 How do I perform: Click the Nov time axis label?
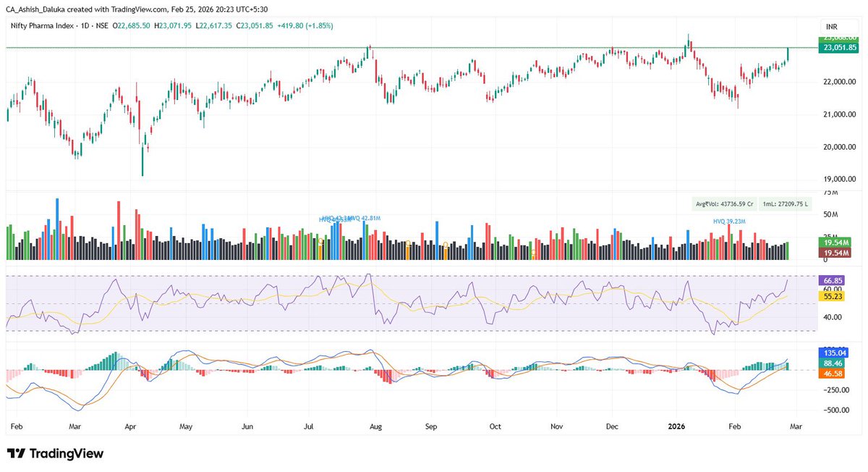coord(556,428)
